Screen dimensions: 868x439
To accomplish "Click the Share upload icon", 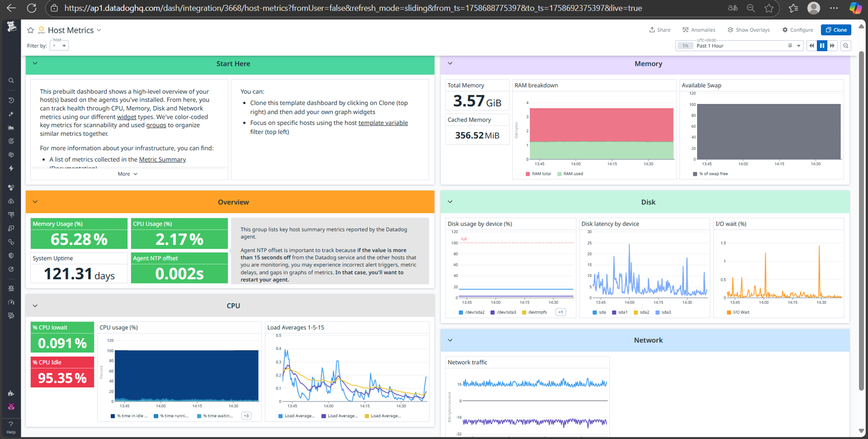I will pyautogui.click(x=653, y=30).
